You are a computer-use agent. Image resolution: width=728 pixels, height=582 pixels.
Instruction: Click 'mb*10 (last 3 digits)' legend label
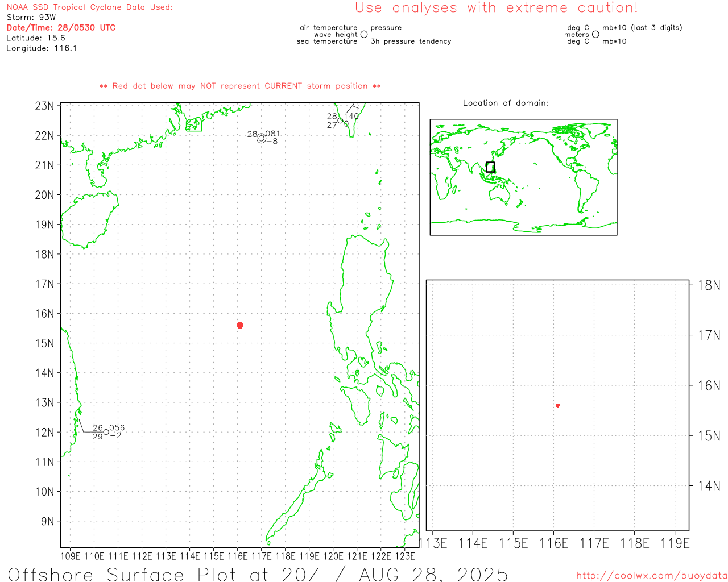pos(642,28)
